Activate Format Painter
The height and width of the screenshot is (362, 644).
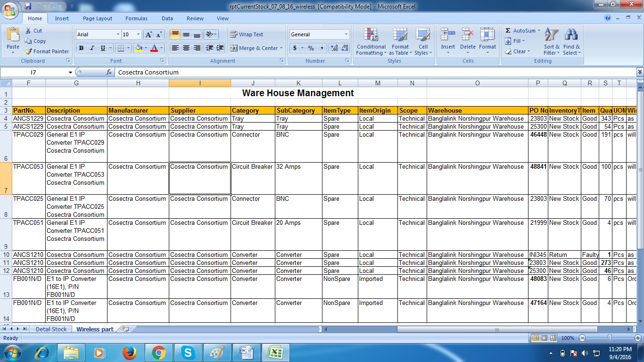tap(47, 51)
